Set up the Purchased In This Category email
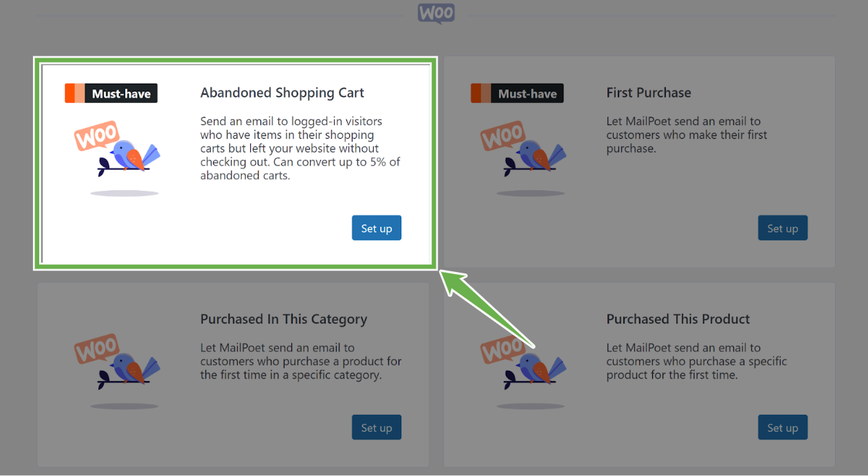Image resolution: width=868 pixels, height=476 pixels. coord(377,427)
